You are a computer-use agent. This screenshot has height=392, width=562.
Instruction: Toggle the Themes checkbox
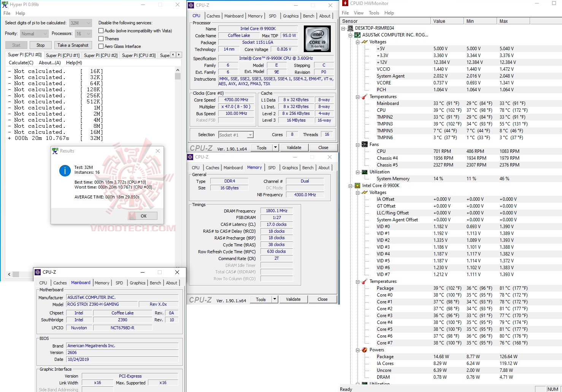[101, 39]
